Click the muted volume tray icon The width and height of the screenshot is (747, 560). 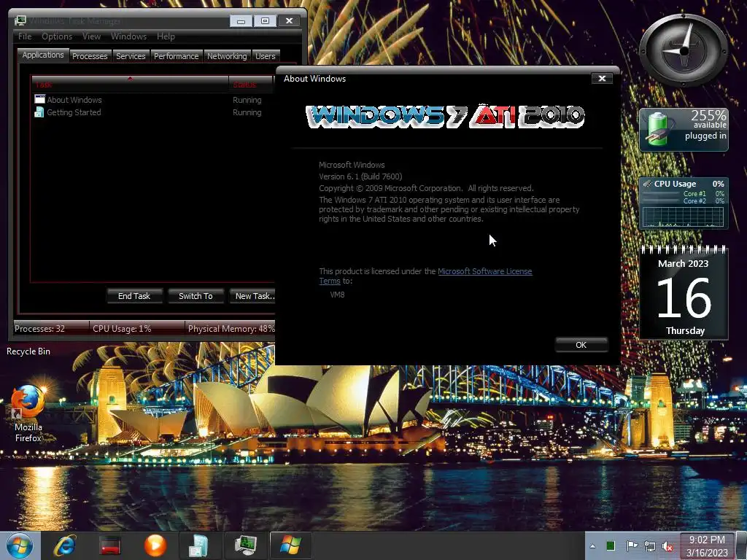[667, 547]
